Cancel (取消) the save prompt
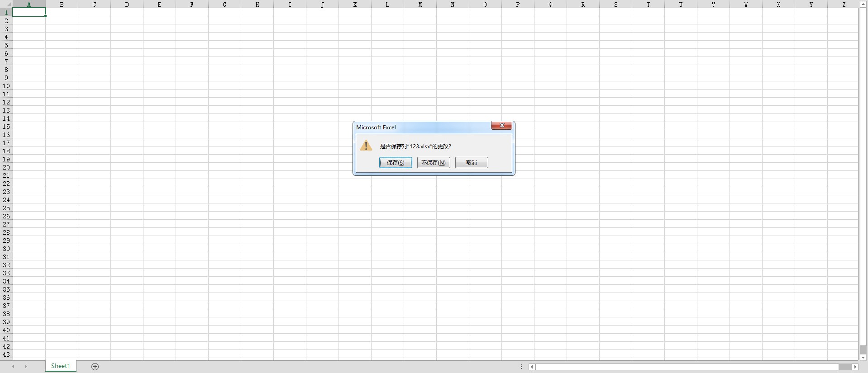Image resolution: width=868 pixels, height=373 pixels. (472, 163)
